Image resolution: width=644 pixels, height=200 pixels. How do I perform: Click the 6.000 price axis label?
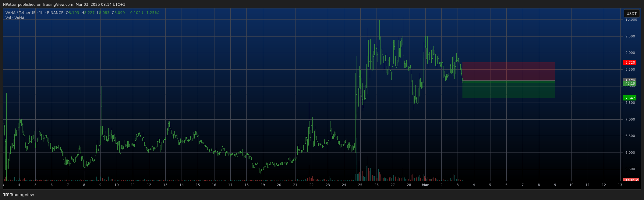pos(630,153)
